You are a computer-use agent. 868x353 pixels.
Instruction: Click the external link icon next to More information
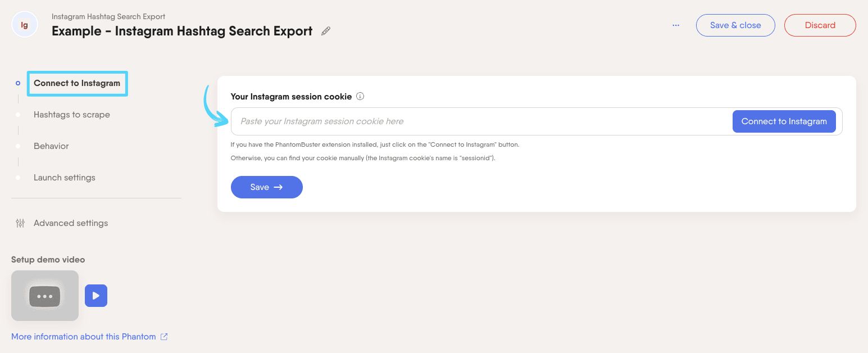point(164,337)
